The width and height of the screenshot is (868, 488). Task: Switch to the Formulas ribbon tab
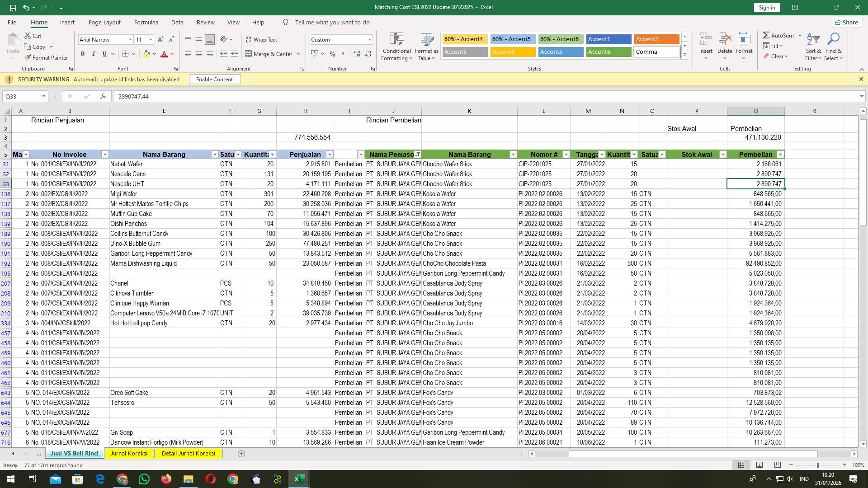146,22
